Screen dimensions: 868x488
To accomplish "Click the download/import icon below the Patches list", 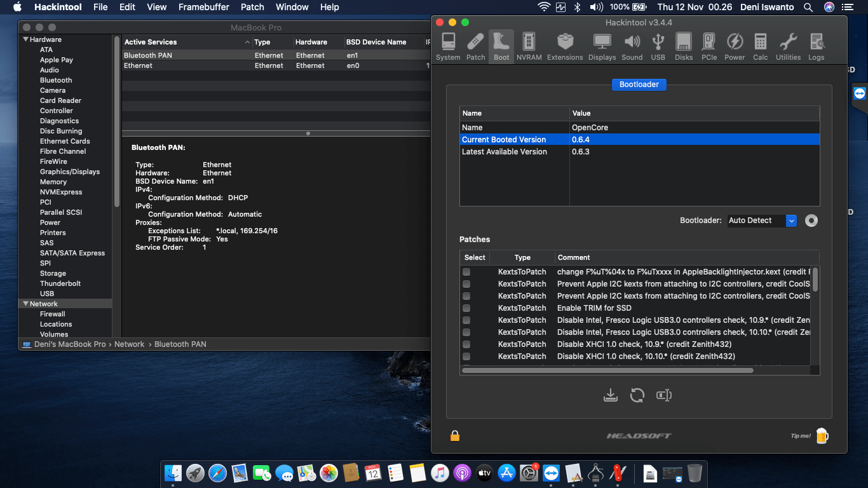I will coord(610,395).
